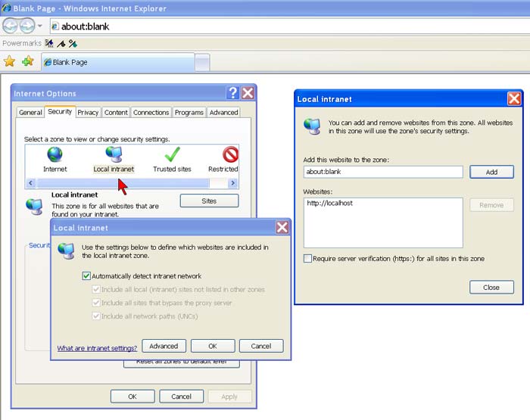Click OK in Local intranet settings dialog
530x420 pixels.
[213, 346]
